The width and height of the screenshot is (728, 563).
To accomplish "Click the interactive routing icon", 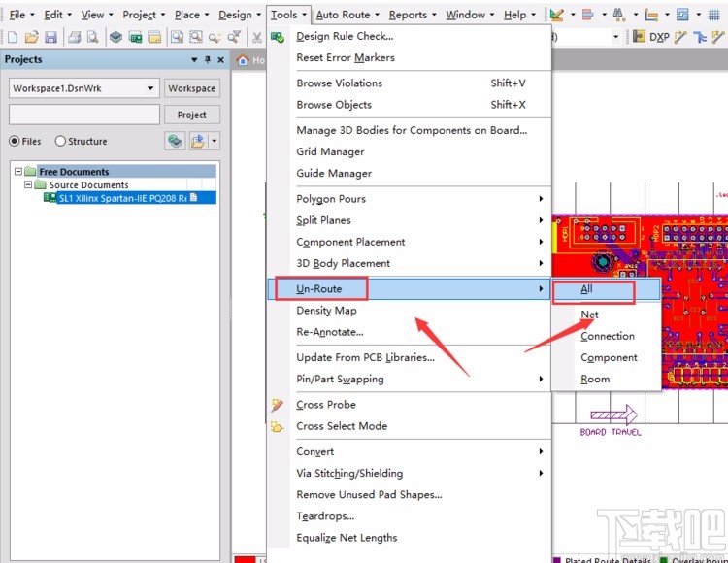I will [x=680, y=37].
